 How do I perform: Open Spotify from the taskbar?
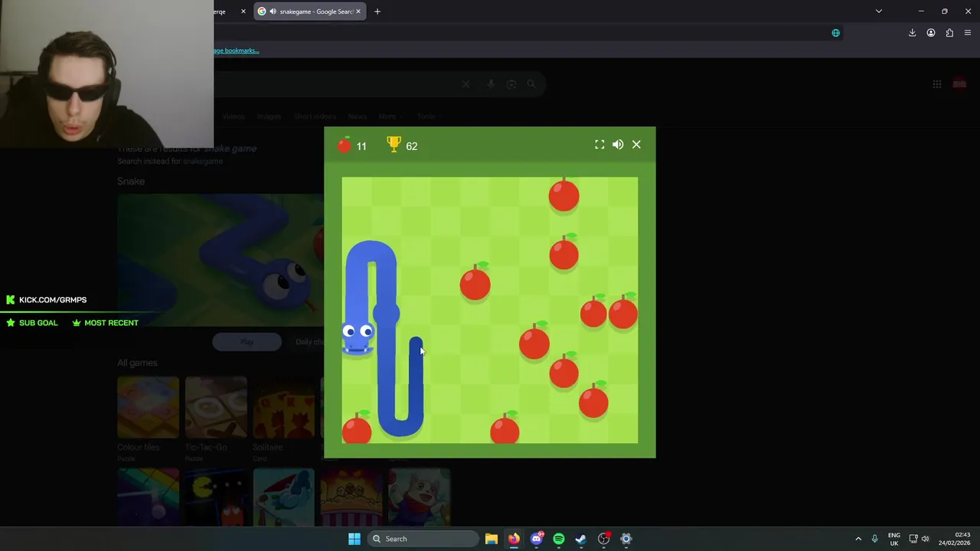coord(559,539)
